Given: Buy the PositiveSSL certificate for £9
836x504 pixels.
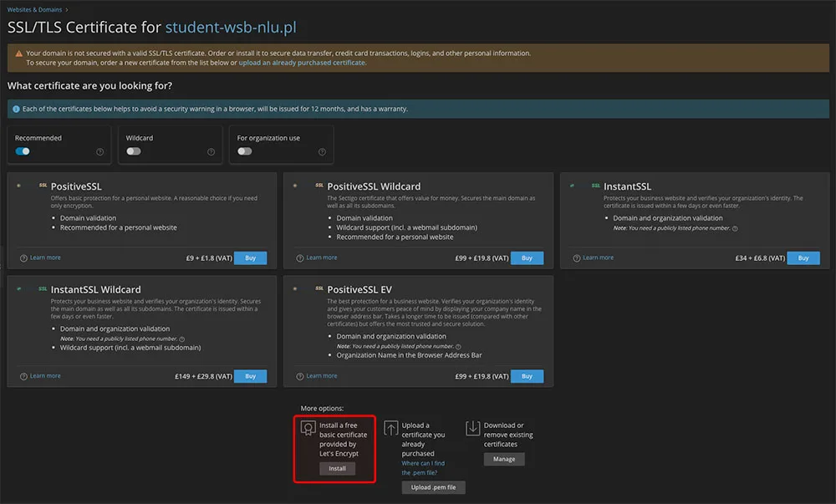Looking at the screenshot, I should click(251, 258).
